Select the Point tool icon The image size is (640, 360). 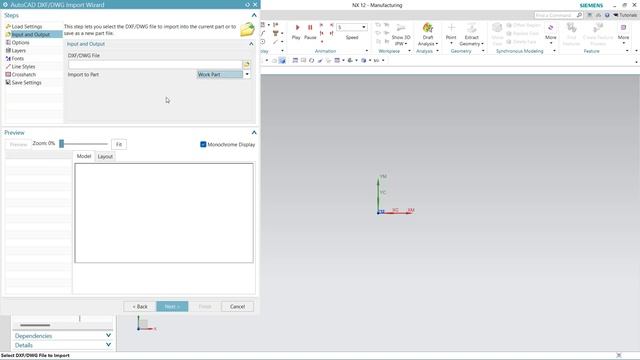tap(451, 28)
